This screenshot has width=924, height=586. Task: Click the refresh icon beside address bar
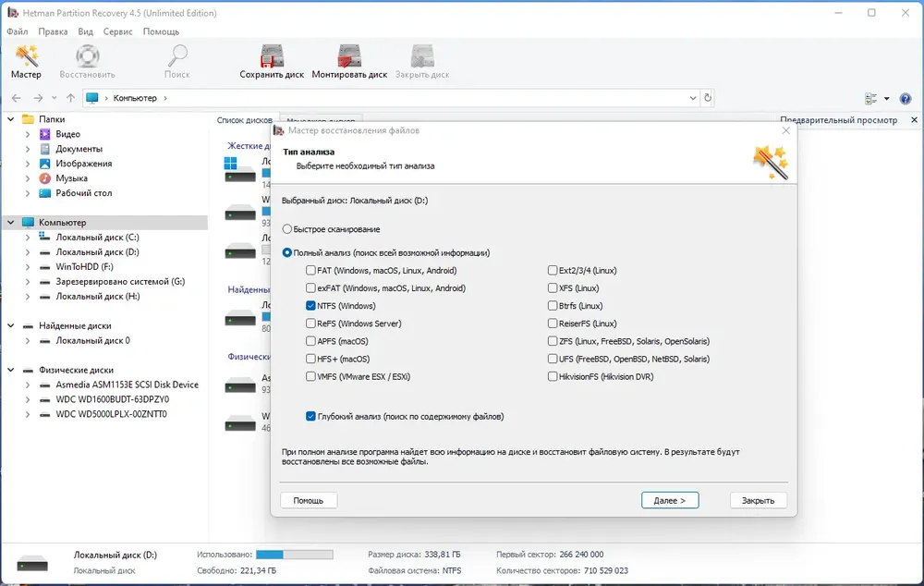[x=708, y=98]
